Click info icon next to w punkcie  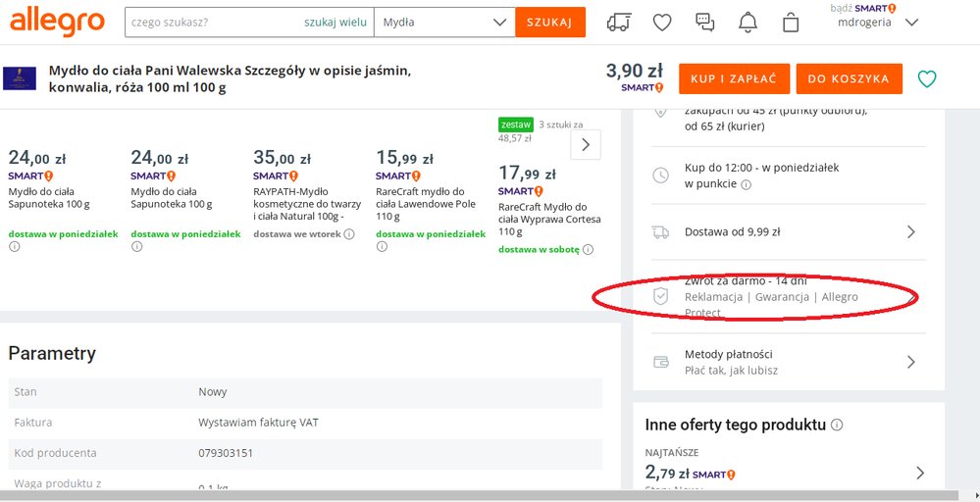click(x=747, y=184)
